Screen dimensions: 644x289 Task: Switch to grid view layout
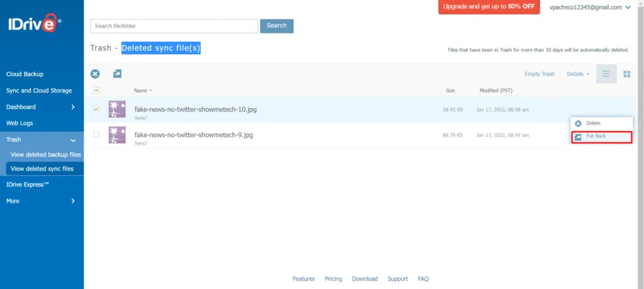point(626,74)
